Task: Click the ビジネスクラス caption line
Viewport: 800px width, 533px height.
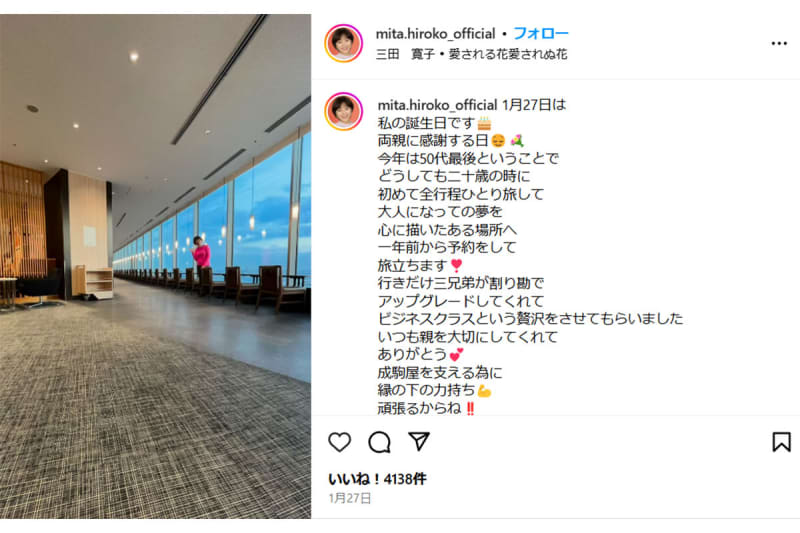Action: click(x=530, y=319)
